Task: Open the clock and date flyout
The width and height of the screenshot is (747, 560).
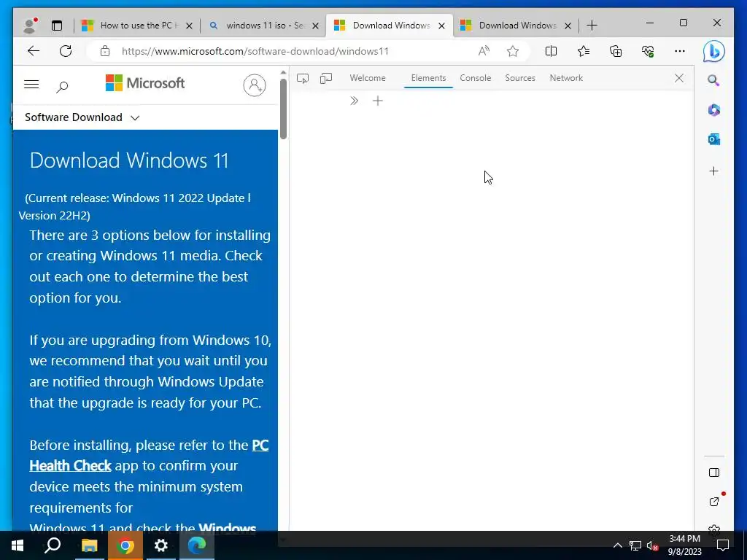Action: coord(684,545)
